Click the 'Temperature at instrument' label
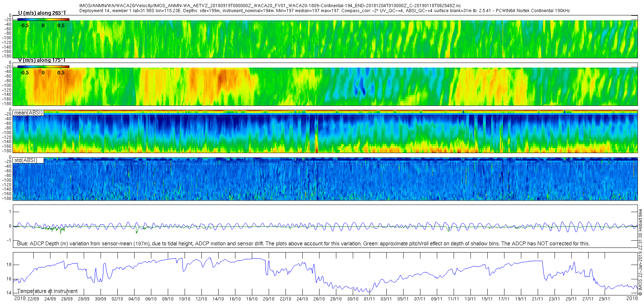The height and width of the screenshot is (304, 644). 48,291
